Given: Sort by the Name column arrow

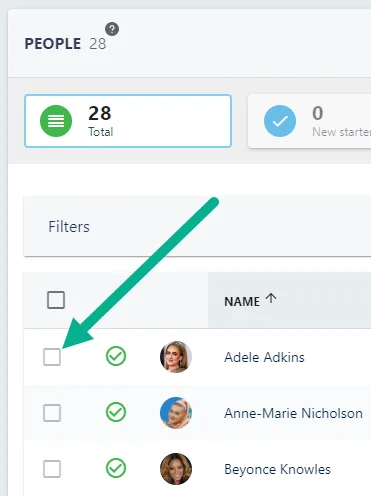Looking at the screenshot, I should 271,298.
